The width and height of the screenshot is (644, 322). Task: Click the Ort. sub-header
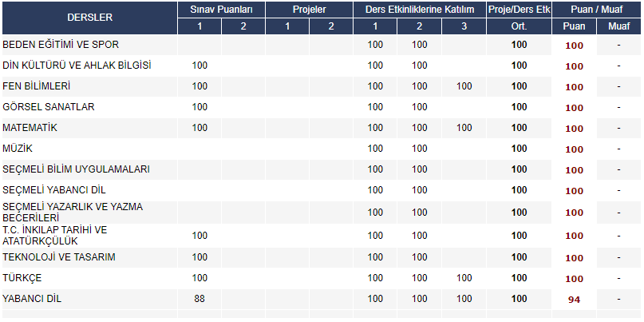[519, 26]
